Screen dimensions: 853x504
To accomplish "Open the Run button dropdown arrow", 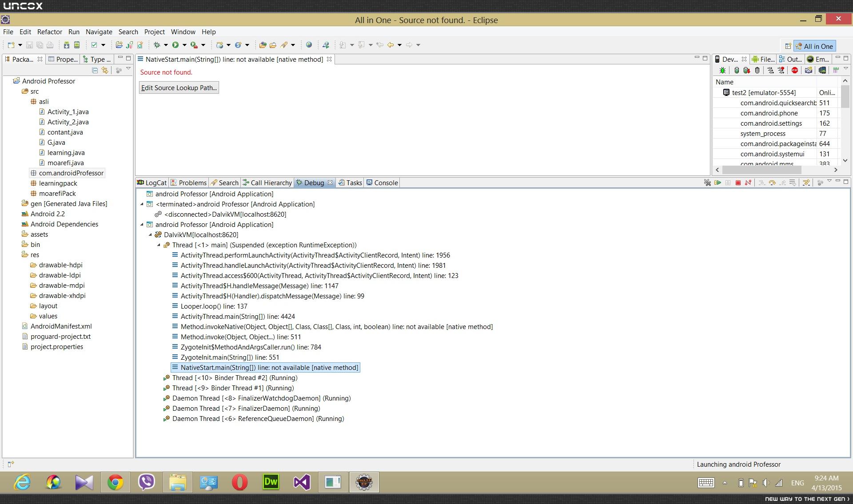I will point(184,45).
